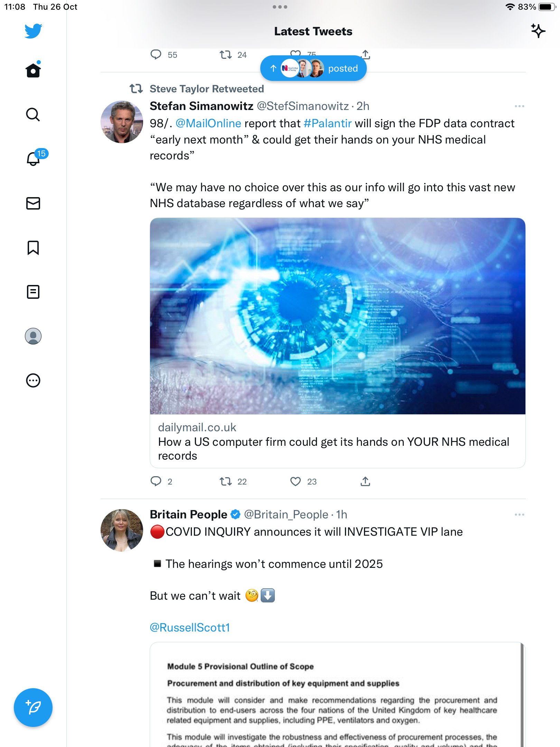This screenshot has width=560, height=747.
Task: Open the #Palantir hashtag
Action: (327, 123)
